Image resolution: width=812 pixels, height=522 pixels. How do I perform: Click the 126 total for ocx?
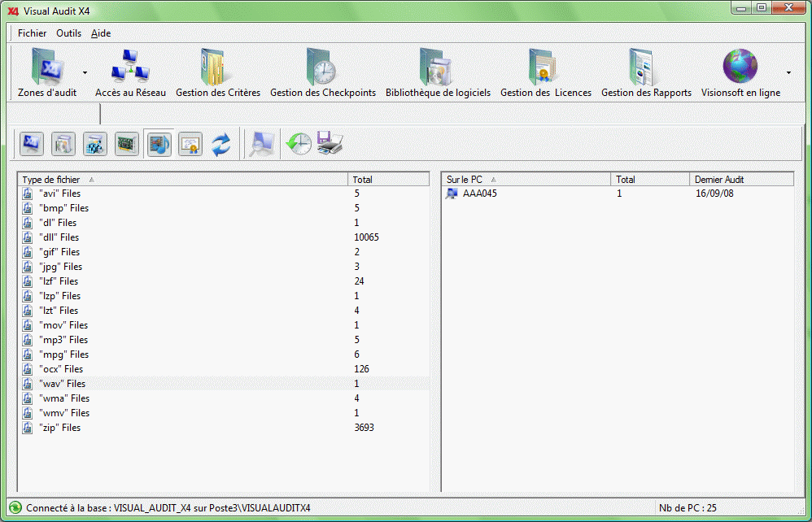[x=361, y=369]
